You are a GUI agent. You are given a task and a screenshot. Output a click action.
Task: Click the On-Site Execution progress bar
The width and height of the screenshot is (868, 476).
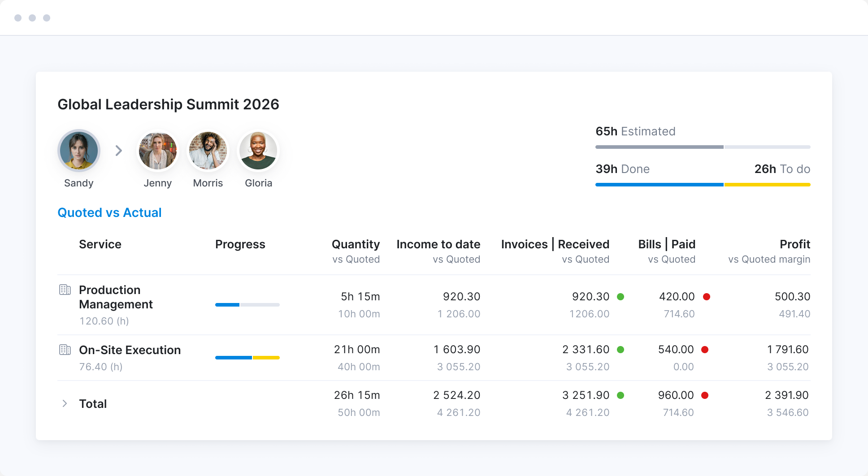[247, 358]
